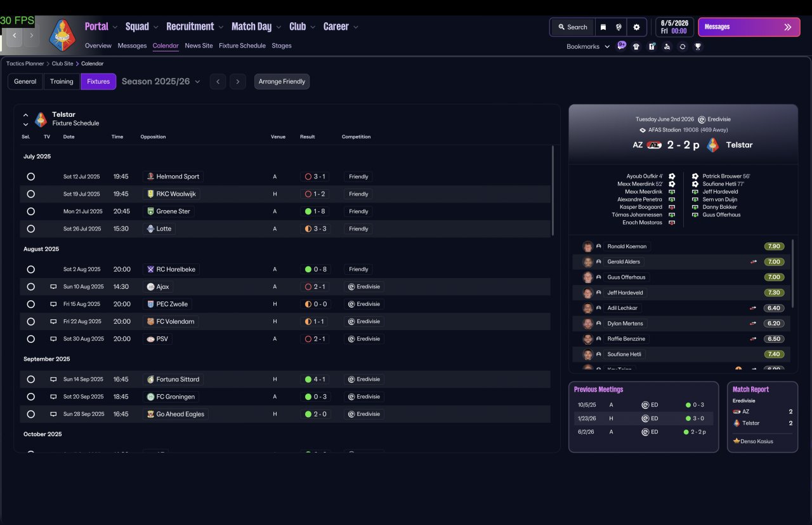Viewport: 812px width, 525px height.
Task: Open the chat bubble with 9+ badge
Action: [622, 46]
